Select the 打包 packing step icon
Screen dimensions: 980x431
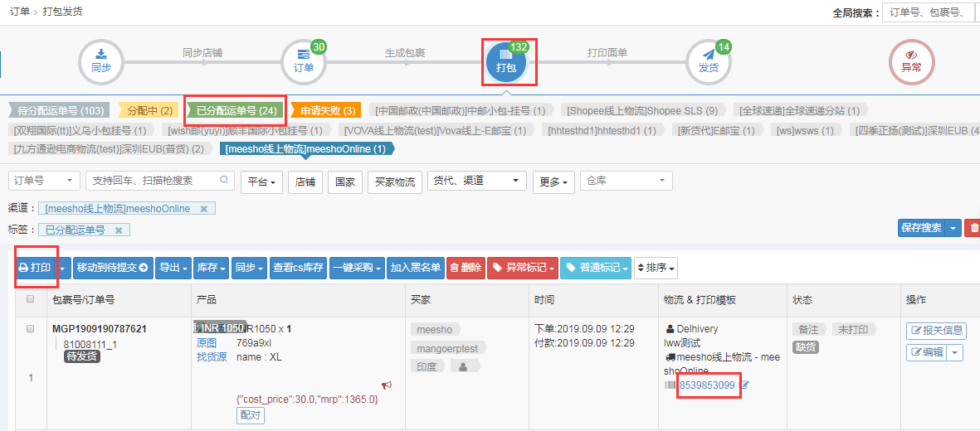pos(506,62)
